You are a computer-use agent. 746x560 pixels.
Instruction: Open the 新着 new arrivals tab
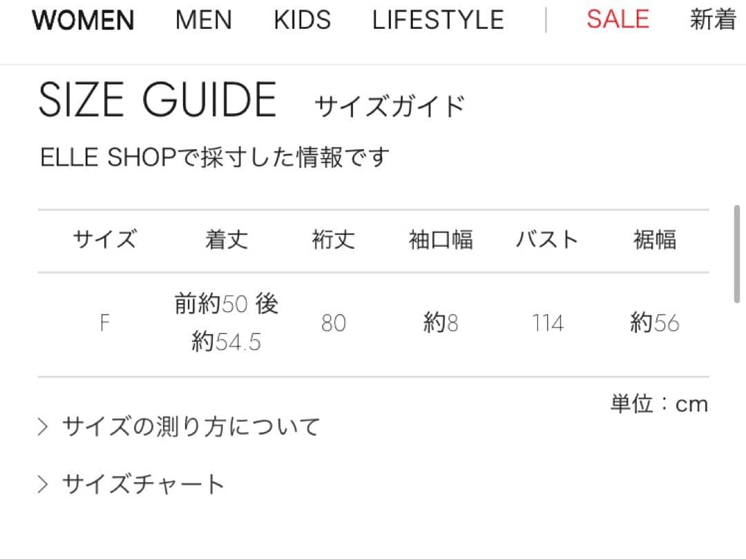[x=713, y=20]
